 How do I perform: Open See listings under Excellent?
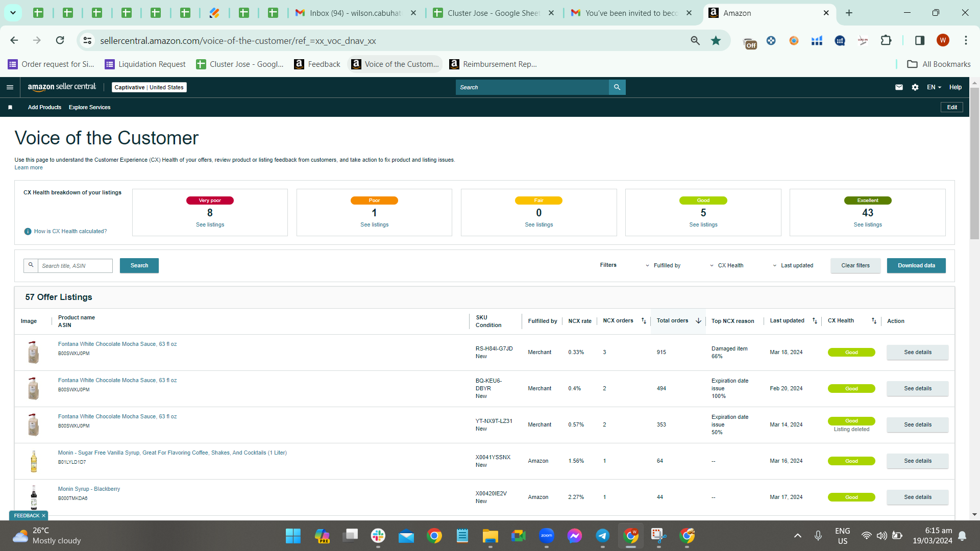(x=868, y=225)
